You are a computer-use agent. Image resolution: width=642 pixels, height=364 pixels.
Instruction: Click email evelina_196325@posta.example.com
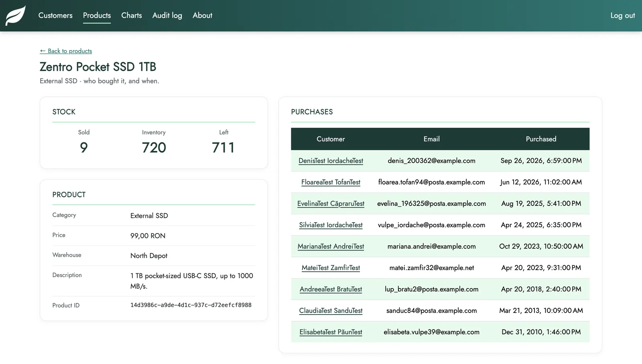coord(431,203)
